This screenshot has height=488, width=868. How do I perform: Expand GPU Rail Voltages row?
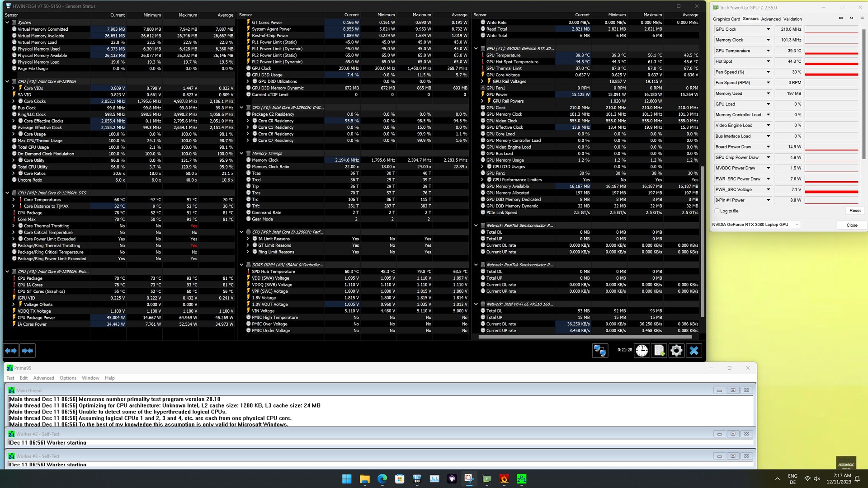click(x=482, y=82)
